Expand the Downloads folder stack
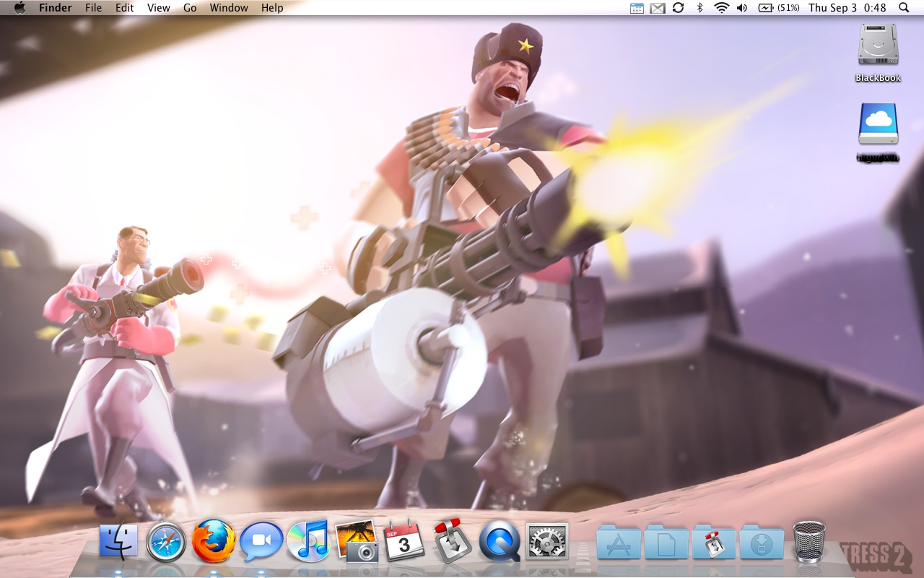 click(762, 542)
